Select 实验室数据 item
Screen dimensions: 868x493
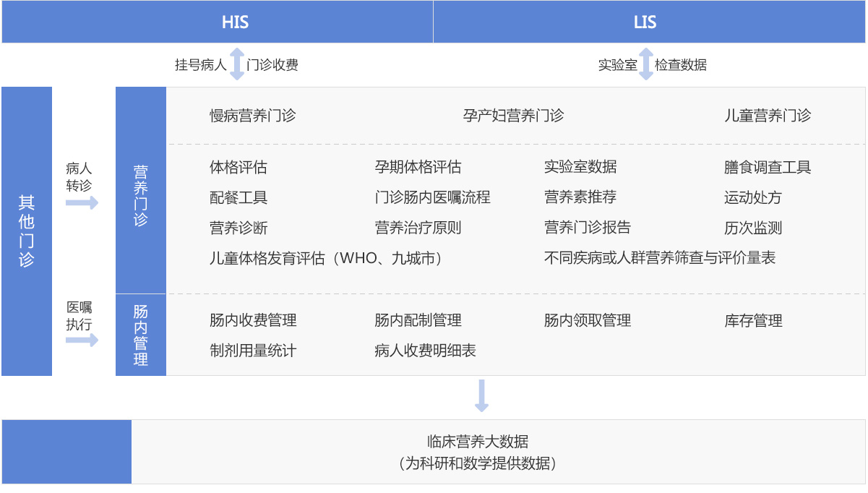coord(580,167)
